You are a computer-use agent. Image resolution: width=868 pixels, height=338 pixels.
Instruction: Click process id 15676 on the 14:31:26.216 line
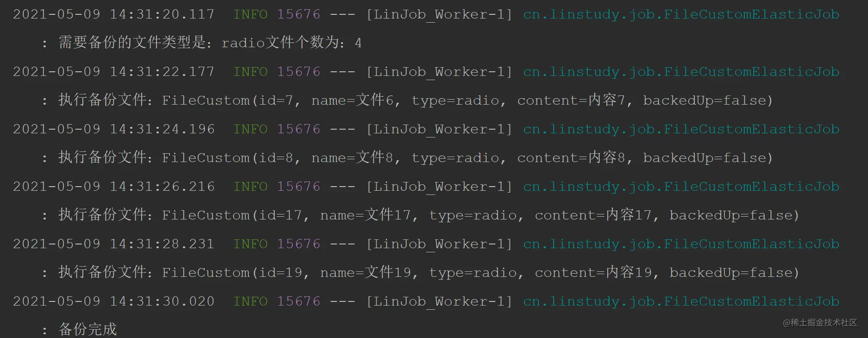click(x=299, y=187)
